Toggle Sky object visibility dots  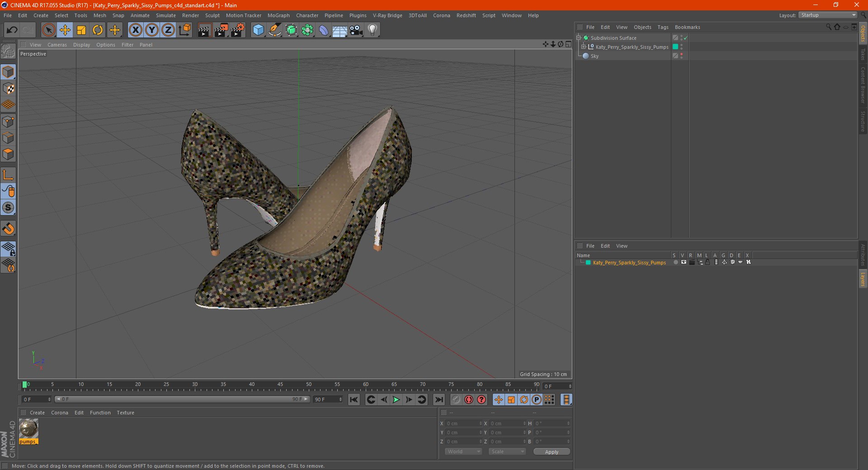pyautogui.click(x=681, y=56)
